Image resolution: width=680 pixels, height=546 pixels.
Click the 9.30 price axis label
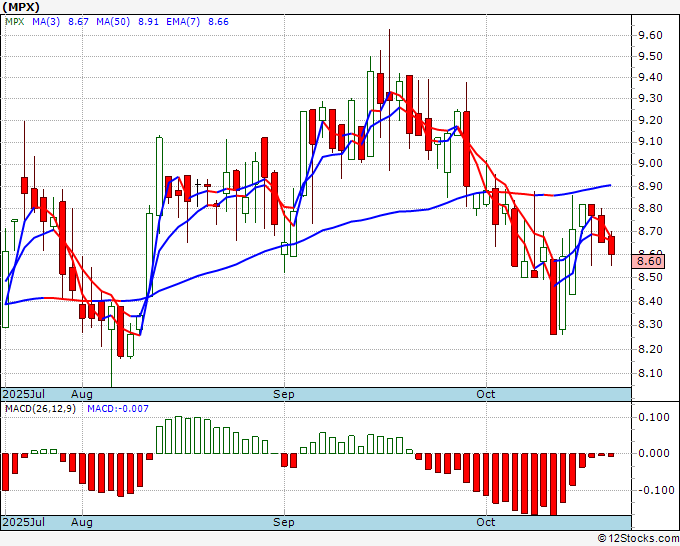650,98
